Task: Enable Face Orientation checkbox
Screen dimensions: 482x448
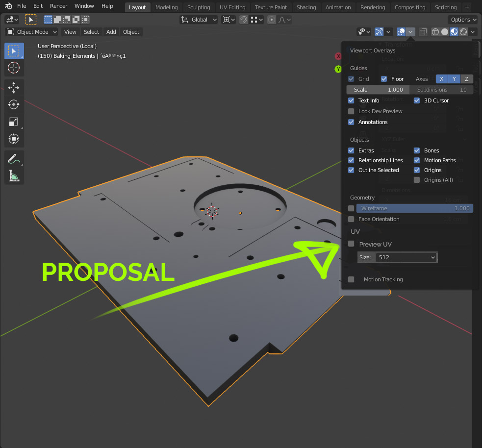Action: [x=351, y=219]
